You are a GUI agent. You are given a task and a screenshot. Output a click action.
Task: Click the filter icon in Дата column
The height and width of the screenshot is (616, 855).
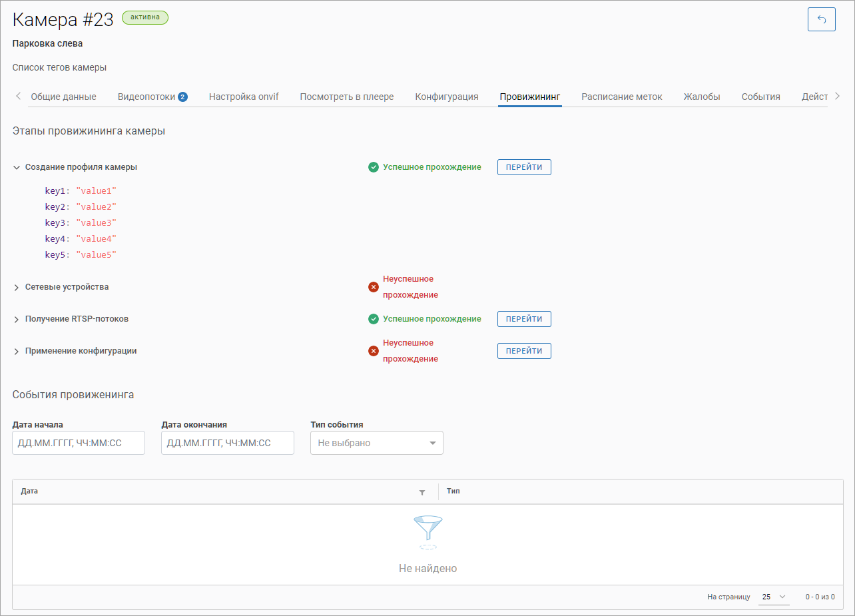[x=422, y=492]
